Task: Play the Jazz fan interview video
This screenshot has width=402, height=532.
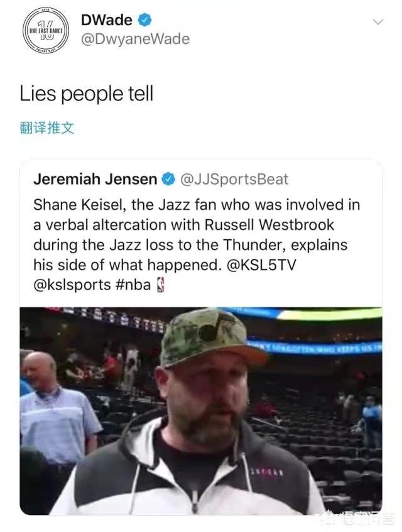Action: pyautogui.click(x=201, y=411)
